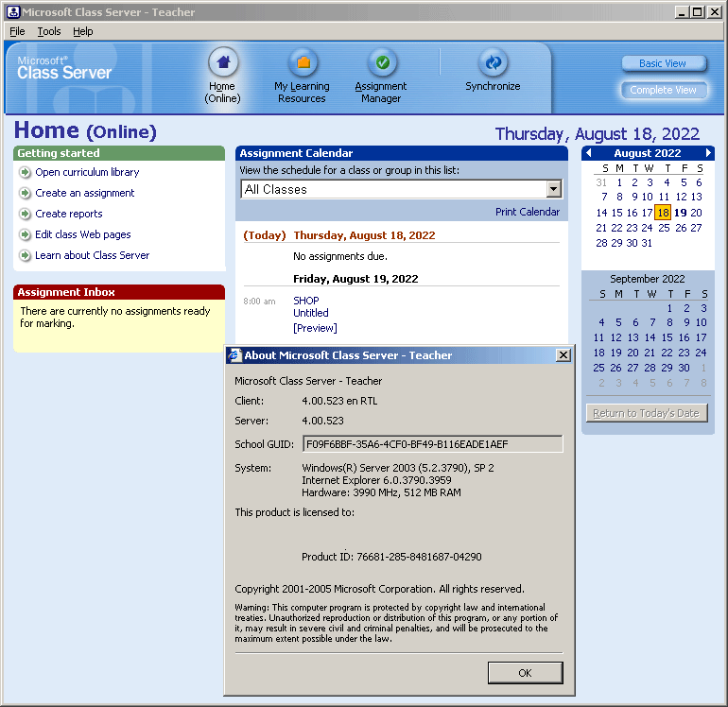The image size is (728, 707).
Task: Select September 22 in the calendar
Action: (x=667, y=353)
